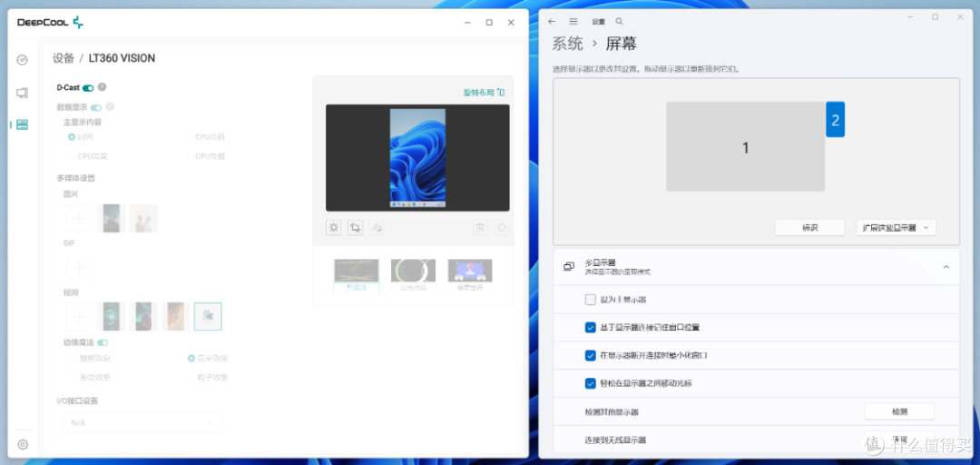This screenshot has width=980, height=465.
Task: Select the first video thumbnail under 视频
Action: click(x=112, y=316)
